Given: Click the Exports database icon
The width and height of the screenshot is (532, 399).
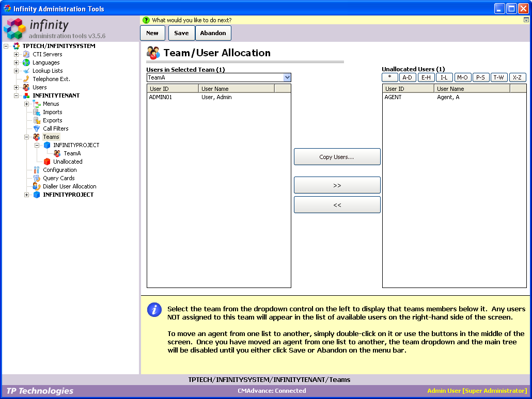Looking at the screenshot, I should [x=37, y=120].
